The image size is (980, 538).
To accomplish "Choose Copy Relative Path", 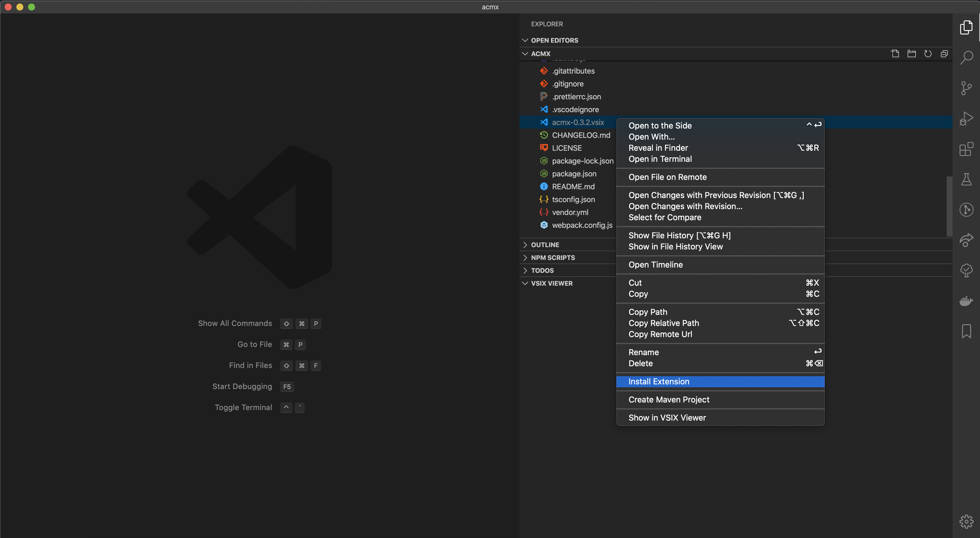I will click(x=720, y=323).
